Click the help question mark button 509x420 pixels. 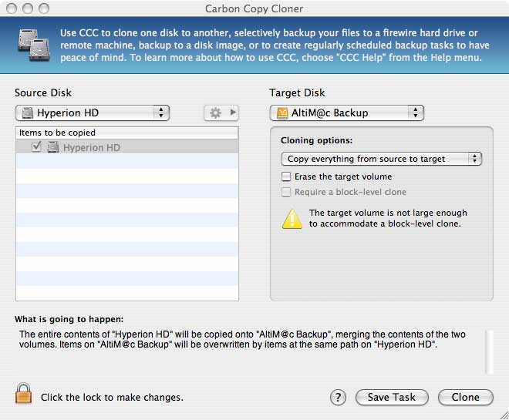(338, 397)
